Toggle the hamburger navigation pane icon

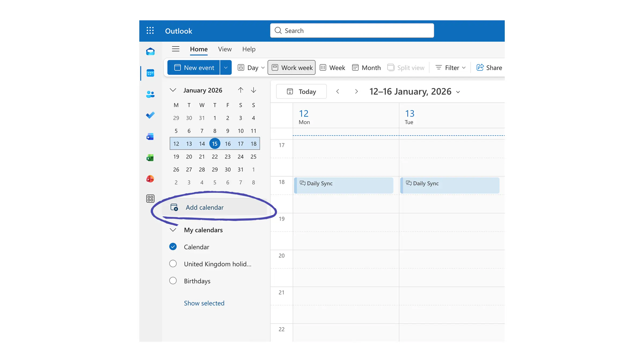click(x=175, y=49)
